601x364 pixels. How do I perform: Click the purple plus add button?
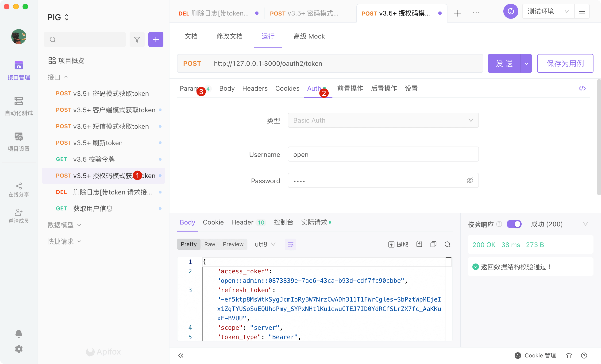156,39
